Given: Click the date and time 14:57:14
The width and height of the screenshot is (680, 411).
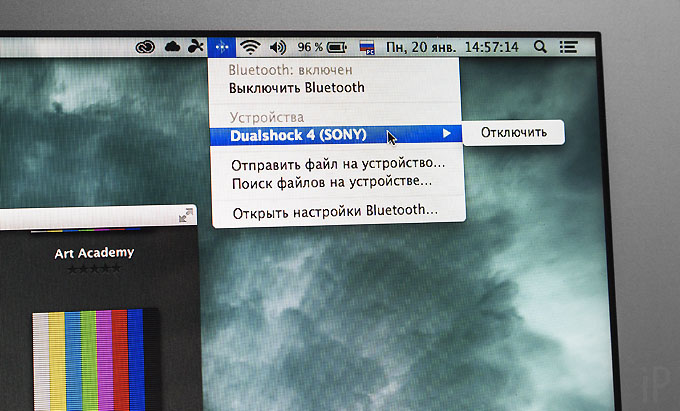Looking at the screenshot, I should tap(452, 47).
